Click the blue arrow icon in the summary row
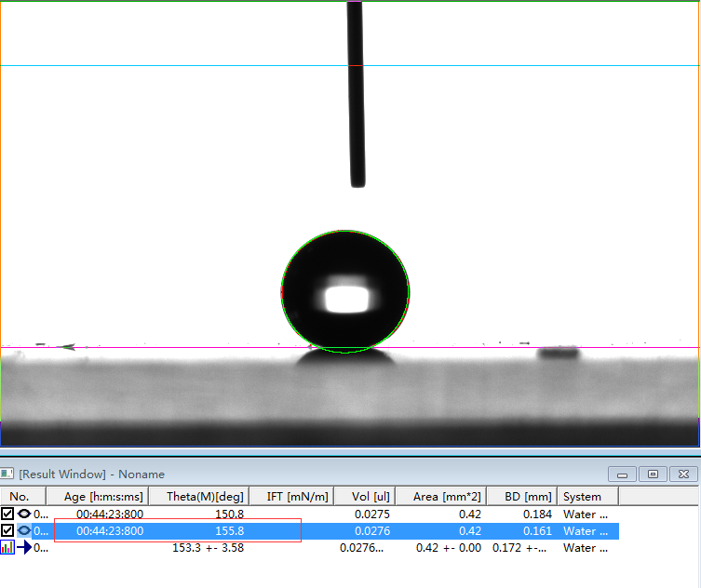This screenshot has width=701, height=588. click(x=23, y=548)
